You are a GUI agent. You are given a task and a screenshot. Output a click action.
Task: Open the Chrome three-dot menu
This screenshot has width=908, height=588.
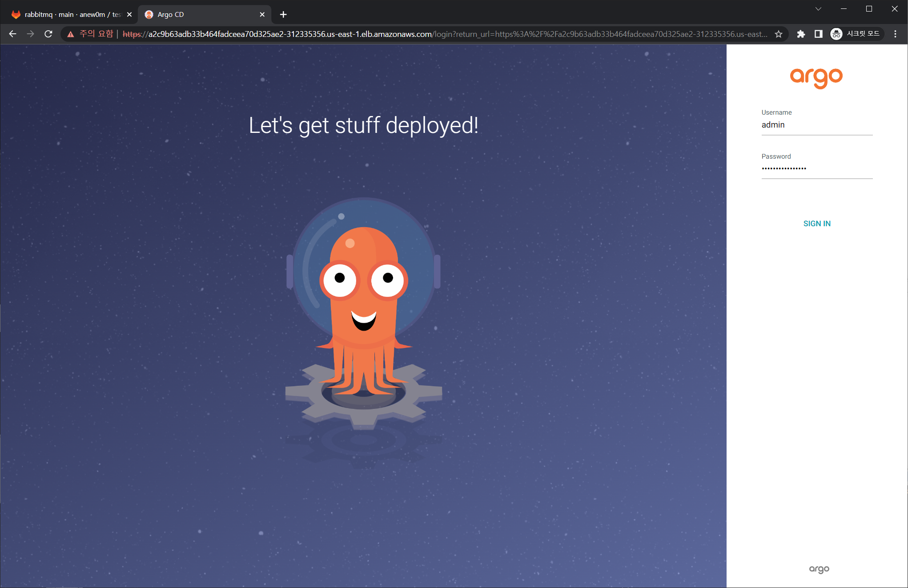895,34
